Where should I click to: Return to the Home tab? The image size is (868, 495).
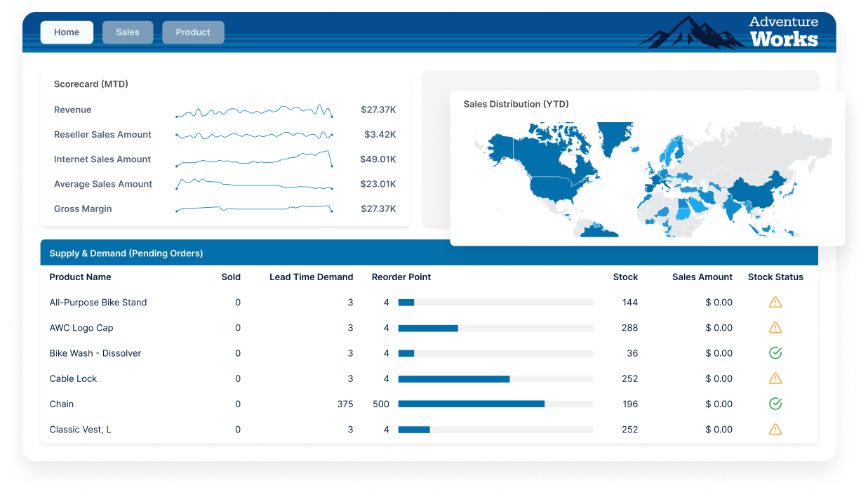pyautogui.click(x=67, y=32)
